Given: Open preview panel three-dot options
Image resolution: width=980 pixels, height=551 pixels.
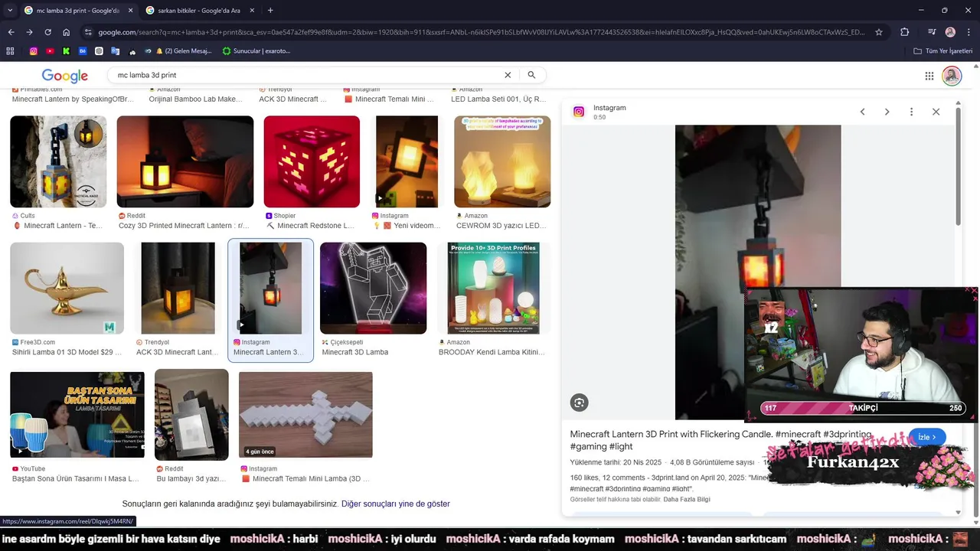Looking at the screenshot, I should [x=911, y=112].
